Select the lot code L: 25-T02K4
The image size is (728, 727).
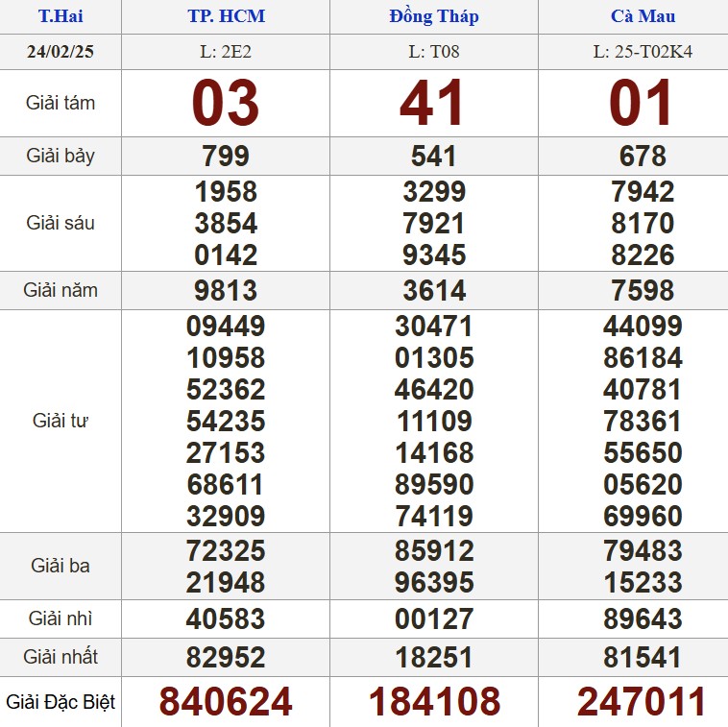coord(643,52)
